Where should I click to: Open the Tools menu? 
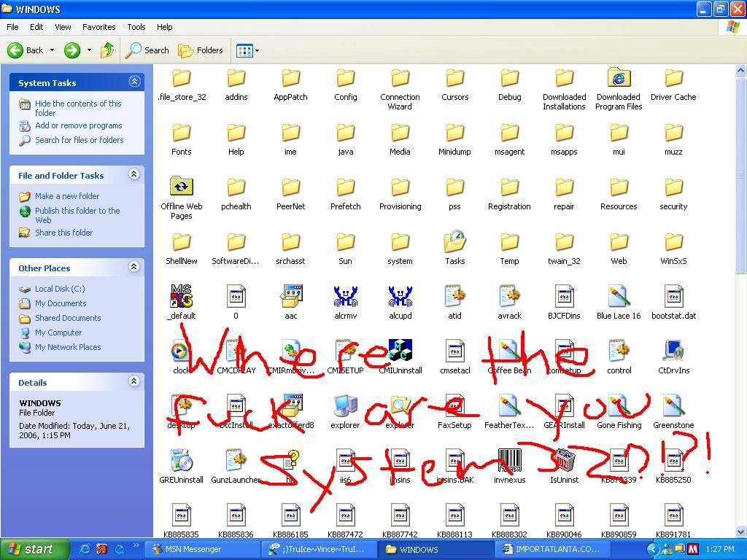point(136,27)
